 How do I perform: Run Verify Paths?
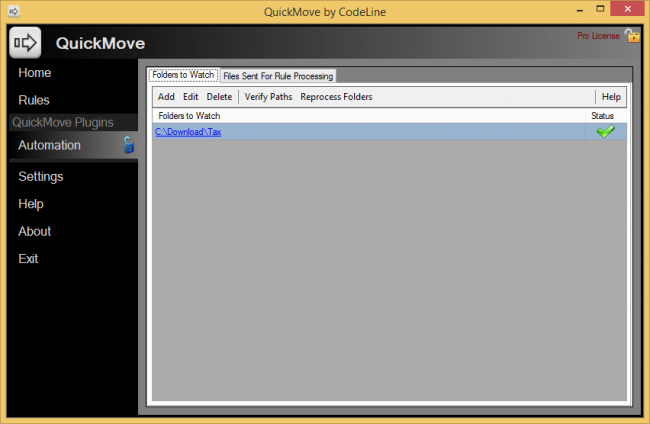268,97
